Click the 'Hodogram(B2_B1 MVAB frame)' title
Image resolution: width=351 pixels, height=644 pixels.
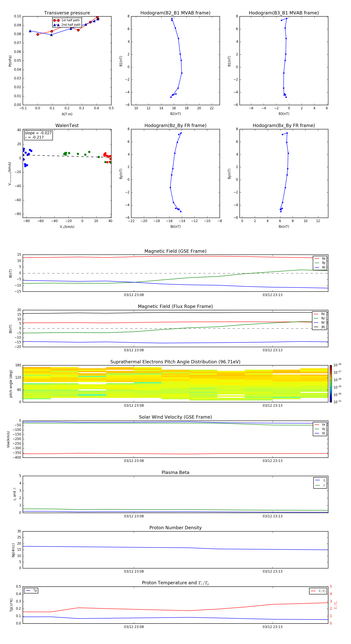pos(175,13)
